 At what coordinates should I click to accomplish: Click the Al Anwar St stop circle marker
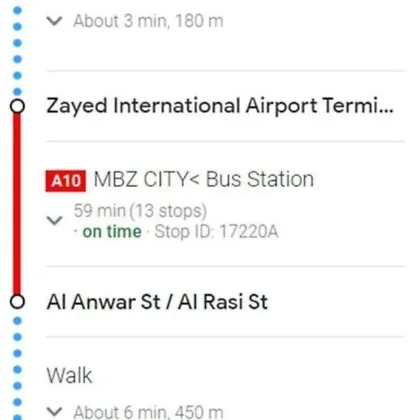(17, 302)
